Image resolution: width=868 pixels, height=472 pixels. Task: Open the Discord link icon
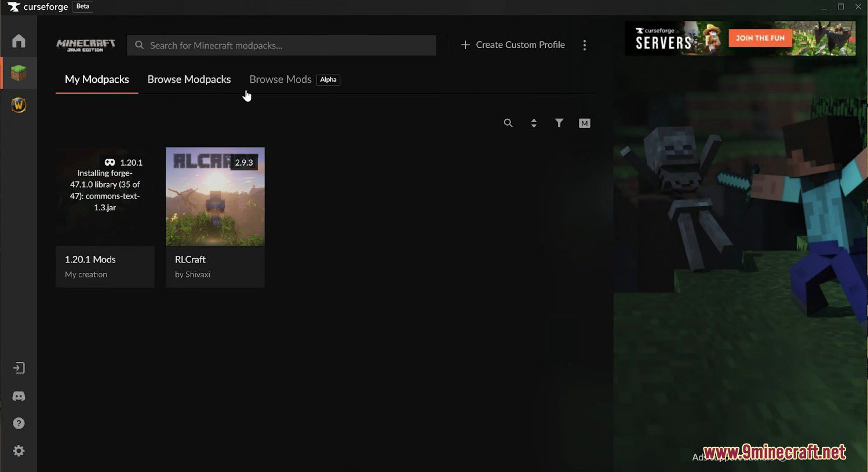click(19, 396)
